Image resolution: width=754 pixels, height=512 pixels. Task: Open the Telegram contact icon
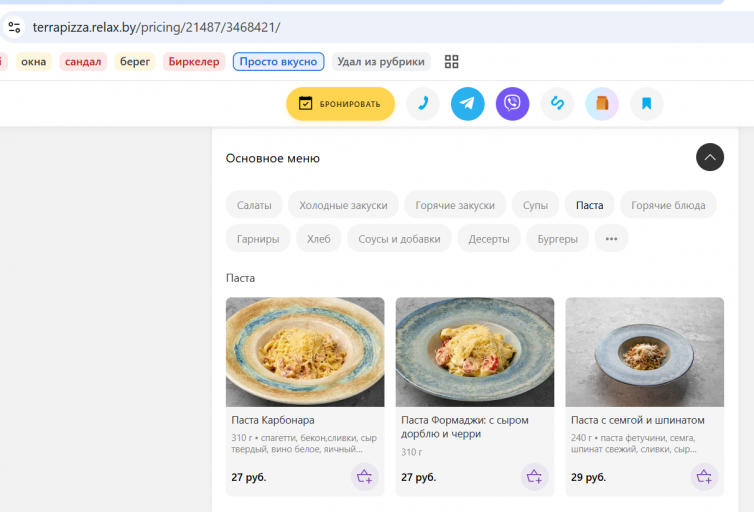pyautogui.click(x=467, y=104)
